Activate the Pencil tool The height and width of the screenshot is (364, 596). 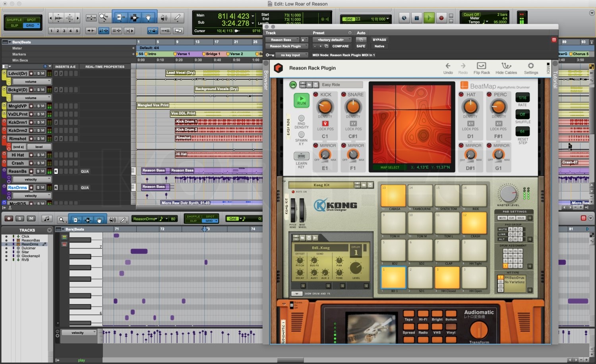coord(178,18)
